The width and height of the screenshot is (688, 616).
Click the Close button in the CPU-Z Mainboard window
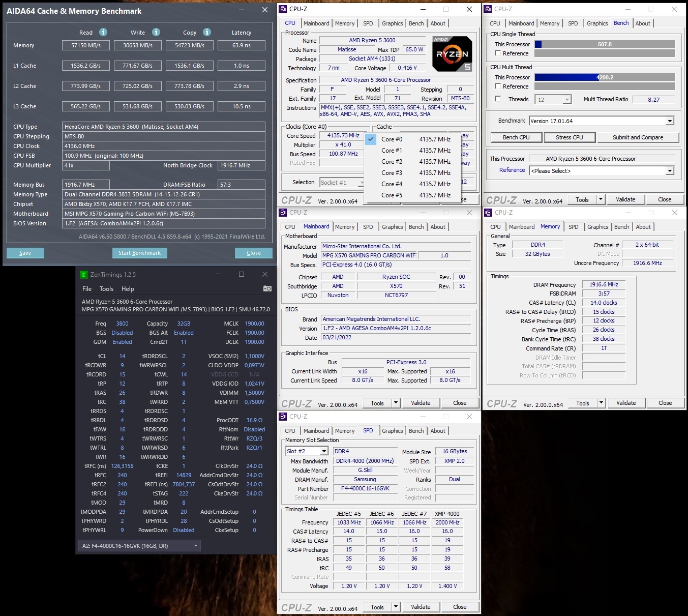[460, 403]
